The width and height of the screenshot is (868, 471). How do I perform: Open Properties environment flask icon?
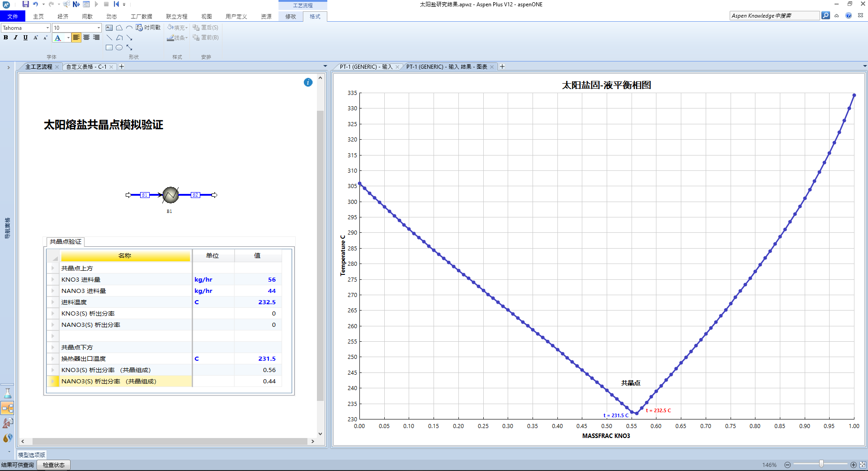(8, 393)
